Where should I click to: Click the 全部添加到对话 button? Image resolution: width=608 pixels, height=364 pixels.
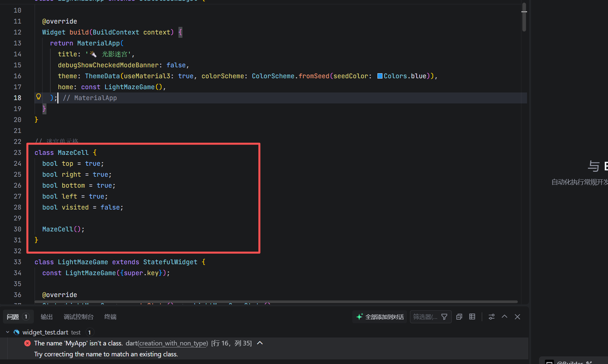tap(380, 317)
